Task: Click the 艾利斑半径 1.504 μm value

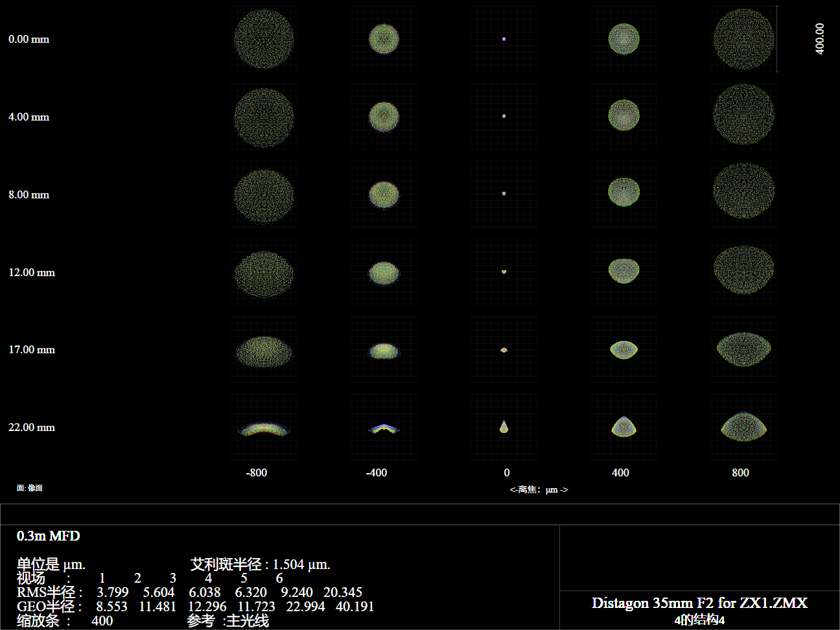Action: pyautogui.click(x=261, y=565)
